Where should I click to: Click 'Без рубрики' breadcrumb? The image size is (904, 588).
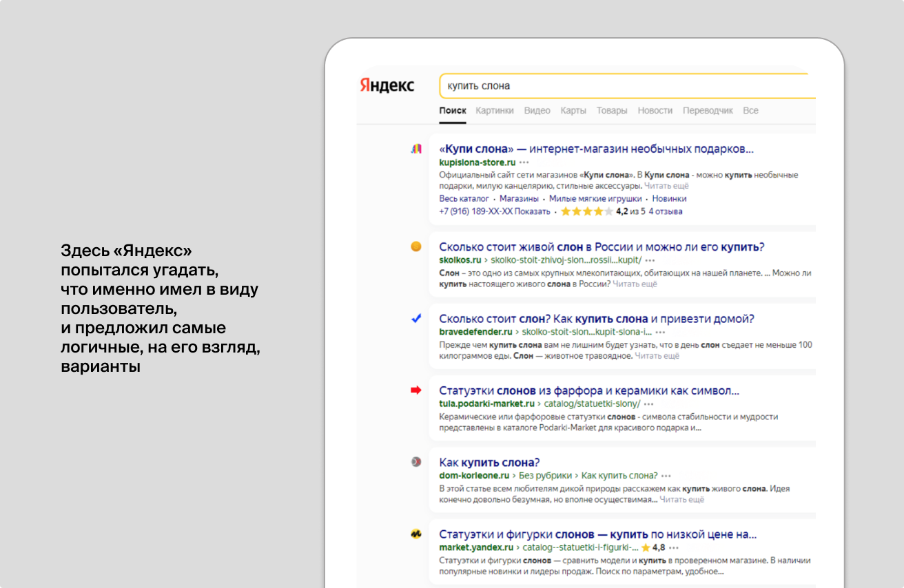point(546,475)
